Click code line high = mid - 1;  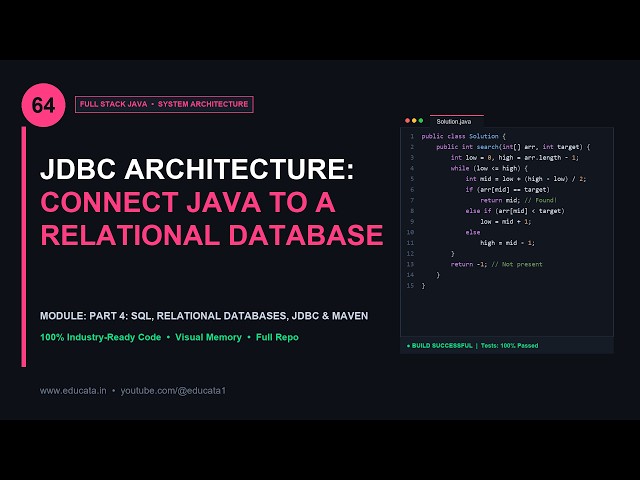(x=507, y=242)
